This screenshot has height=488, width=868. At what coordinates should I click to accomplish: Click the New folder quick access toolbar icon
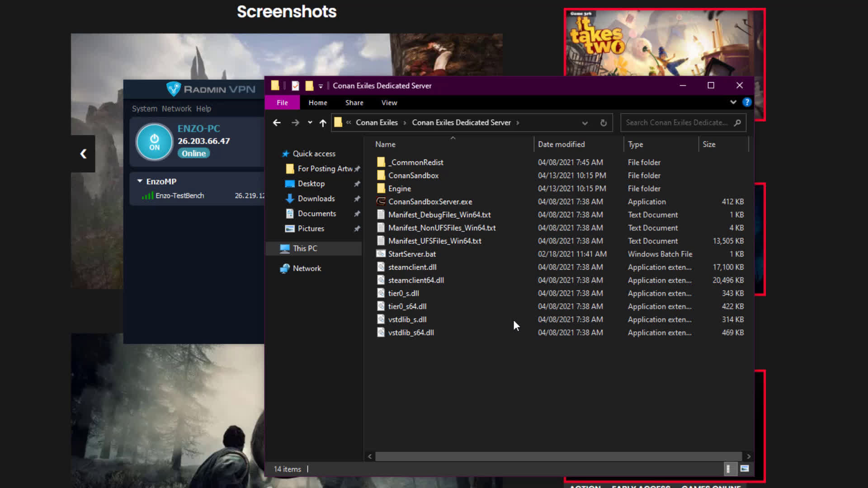coord(309,85)
